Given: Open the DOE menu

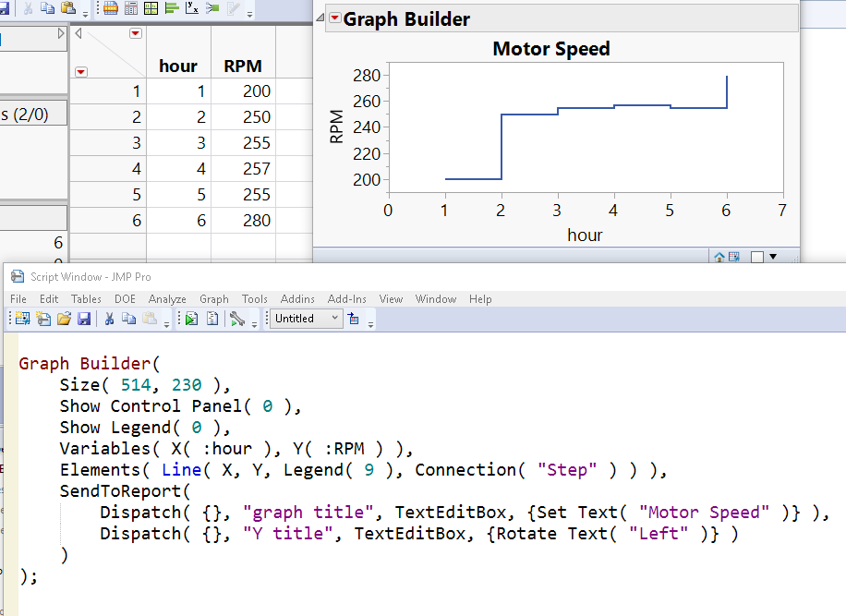Looking at the screenshot, I should pyautogui.click(x=125, y=299).
